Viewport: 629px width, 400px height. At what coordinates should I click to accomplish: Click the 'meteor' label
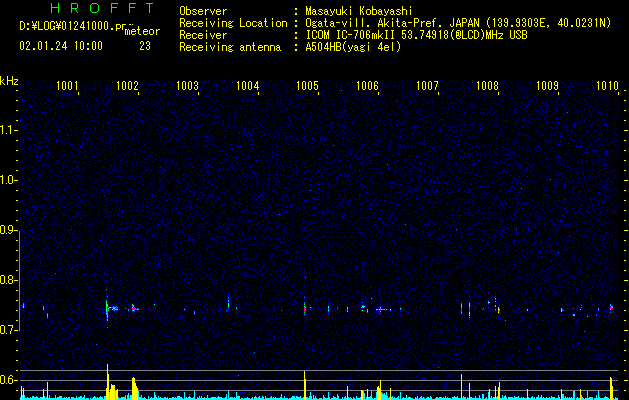point(142,31)
